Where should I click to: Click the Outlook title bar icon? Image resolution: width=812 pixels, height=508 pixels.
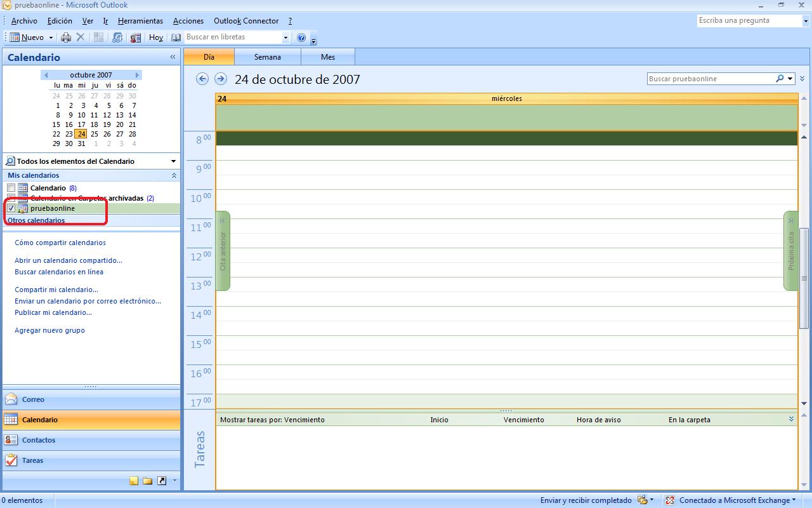click(6, 5)
